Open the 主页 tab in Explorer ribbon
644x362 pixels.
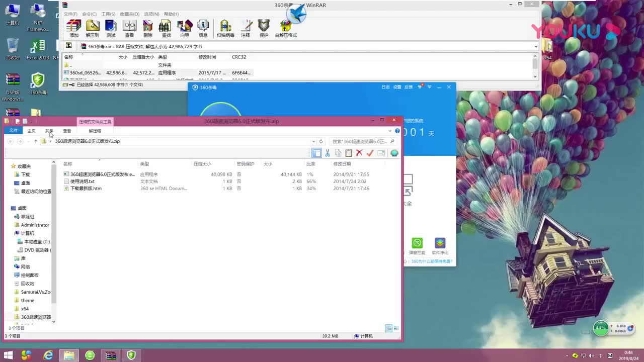point(31,131)
